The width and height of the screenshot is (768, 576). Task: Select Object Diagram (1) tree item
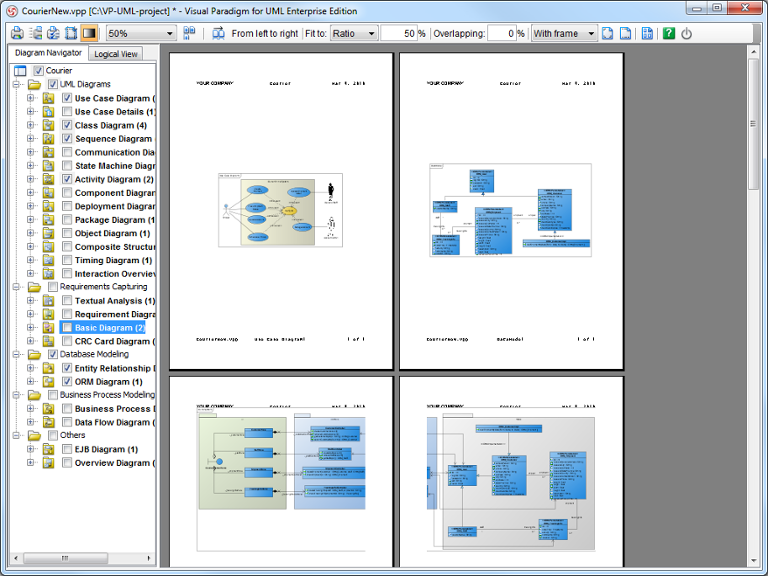point(113,233)
